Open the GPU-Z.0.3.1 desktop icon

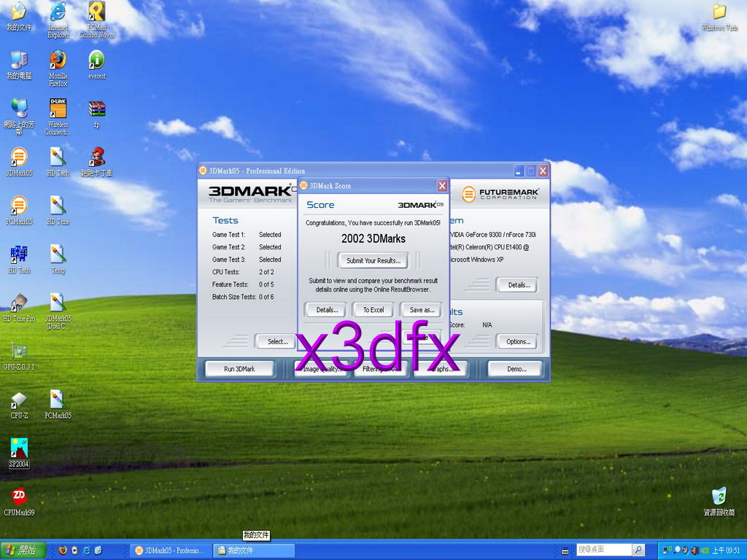pyautogui.click(x=18, y=356)
